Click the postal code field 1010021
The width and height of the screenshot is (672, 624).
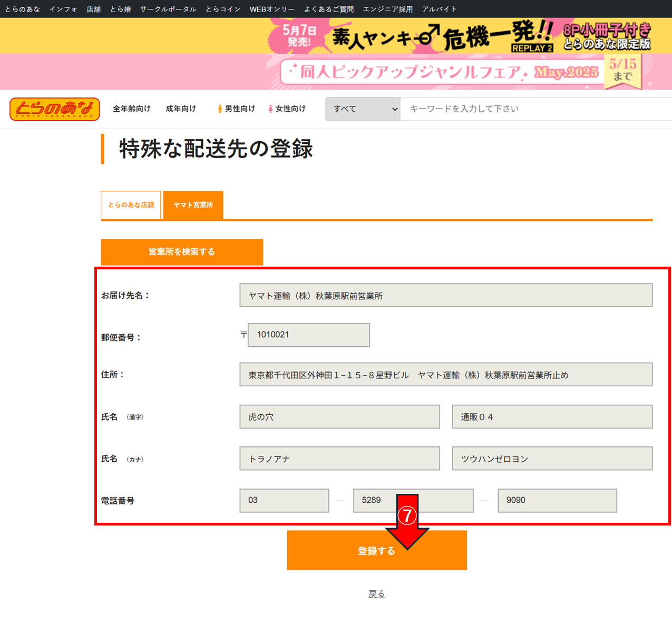coord(309,335)
